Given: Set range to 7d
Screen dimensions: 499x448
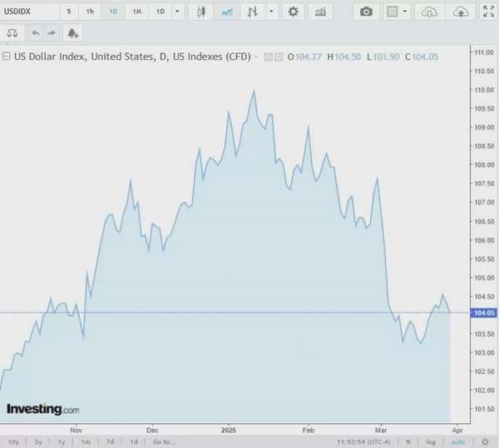Looking at the screenshot, I should pyautogui.click(x=110, y=442).
